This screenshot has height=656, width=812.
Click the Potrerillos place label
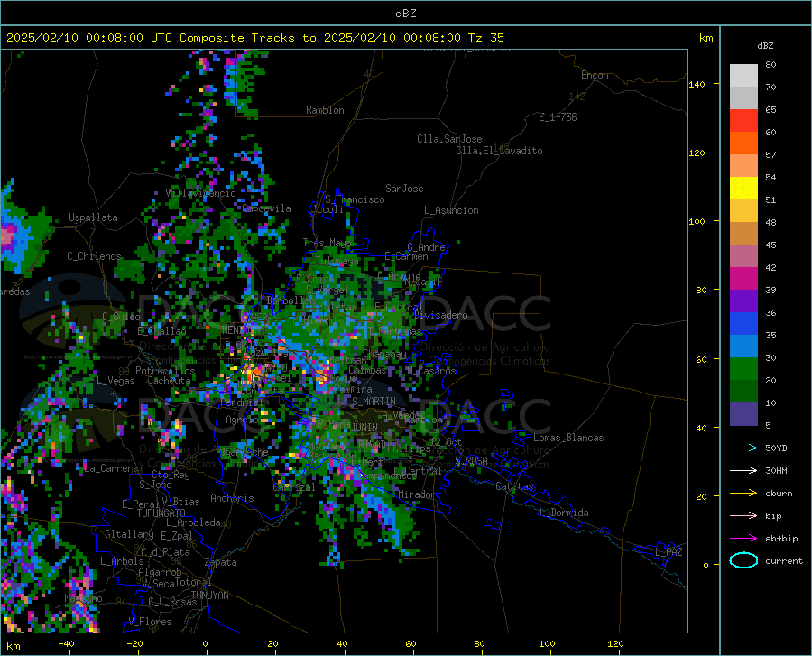tap(165, 371)
